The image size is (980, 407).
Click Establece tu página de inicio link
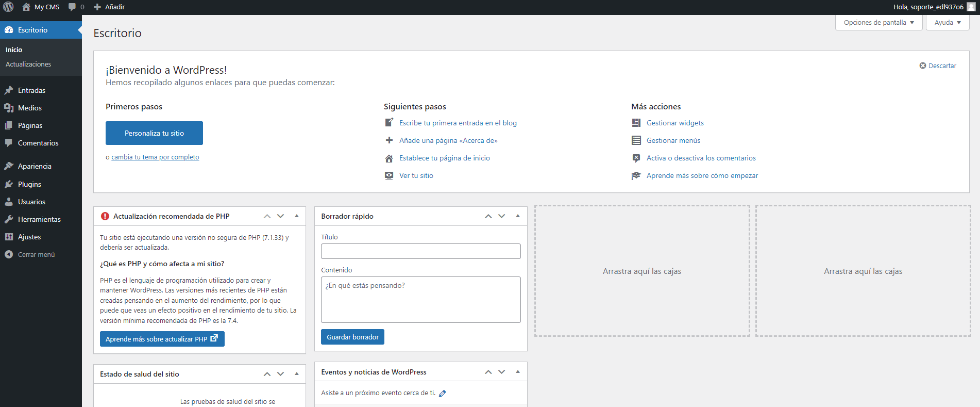coord(445,158)
